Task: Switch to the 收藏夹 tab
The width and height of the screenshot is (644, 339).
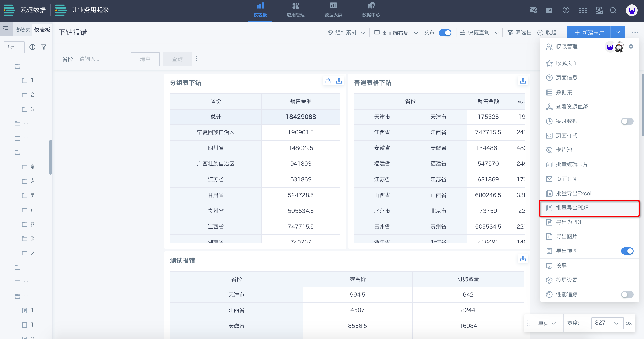Action: (22, 30)
